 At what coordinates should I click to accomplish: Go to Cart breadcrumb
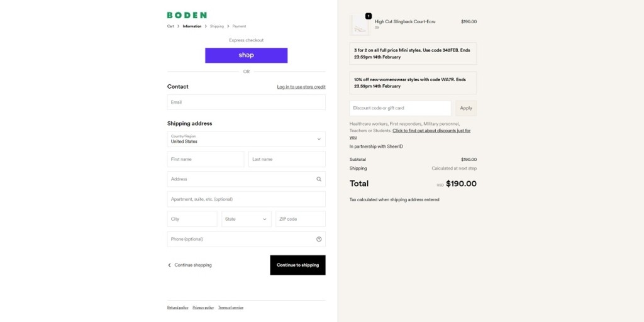pos(170,26)
